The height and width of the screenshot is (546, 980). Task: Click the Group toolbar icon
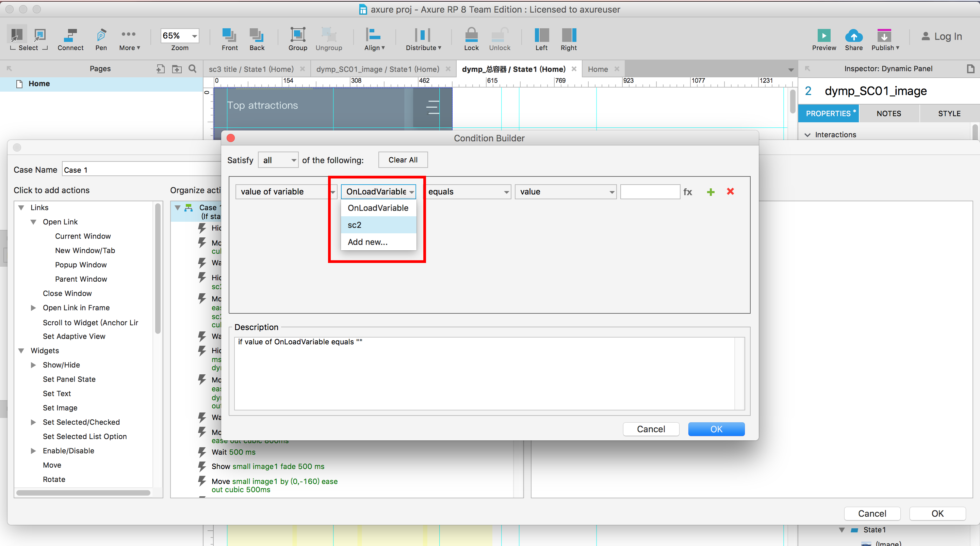coord(297,35)
